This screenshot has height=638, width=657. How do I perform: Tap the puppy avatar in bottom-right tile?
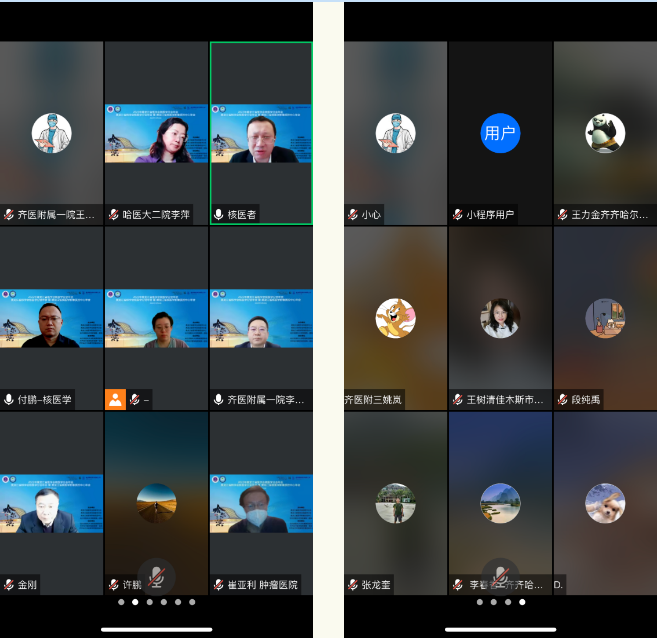[605, 503]
